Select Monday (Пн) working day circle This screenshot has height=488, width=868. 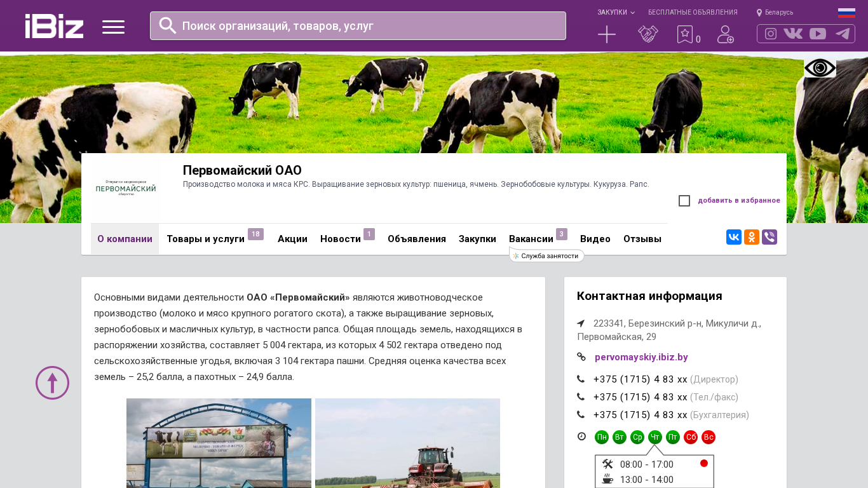(x=602, y=437)
